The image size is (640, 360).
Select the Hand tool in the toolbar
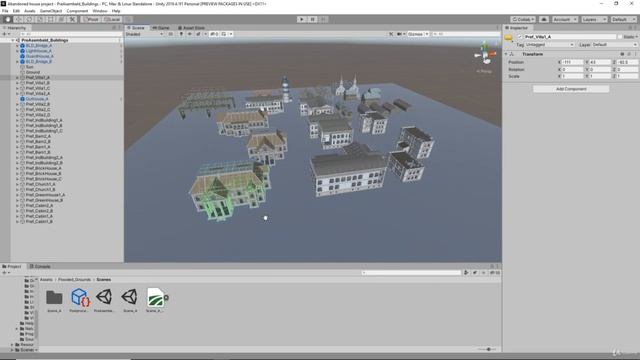click(8, 19)
